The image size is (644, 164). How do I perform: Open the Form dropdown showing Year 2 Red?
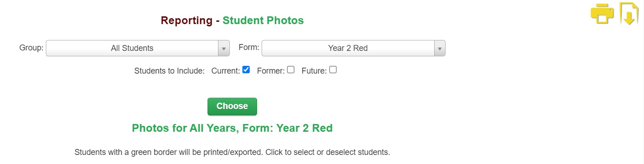[x=353, y=48]
